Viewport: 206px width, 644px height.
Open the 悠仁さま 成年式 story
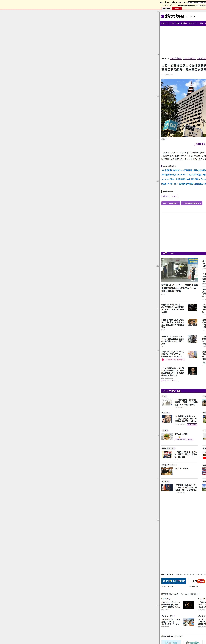click(182, 469)
